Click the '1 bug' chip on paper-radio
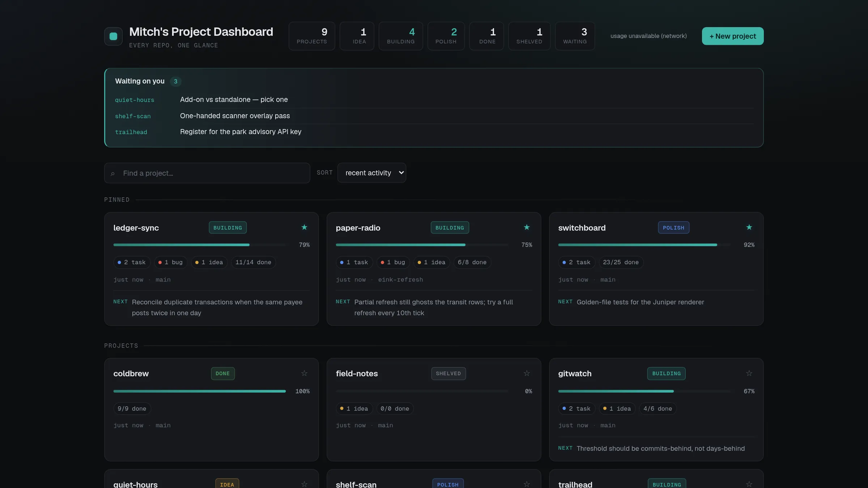 (393, 262)
